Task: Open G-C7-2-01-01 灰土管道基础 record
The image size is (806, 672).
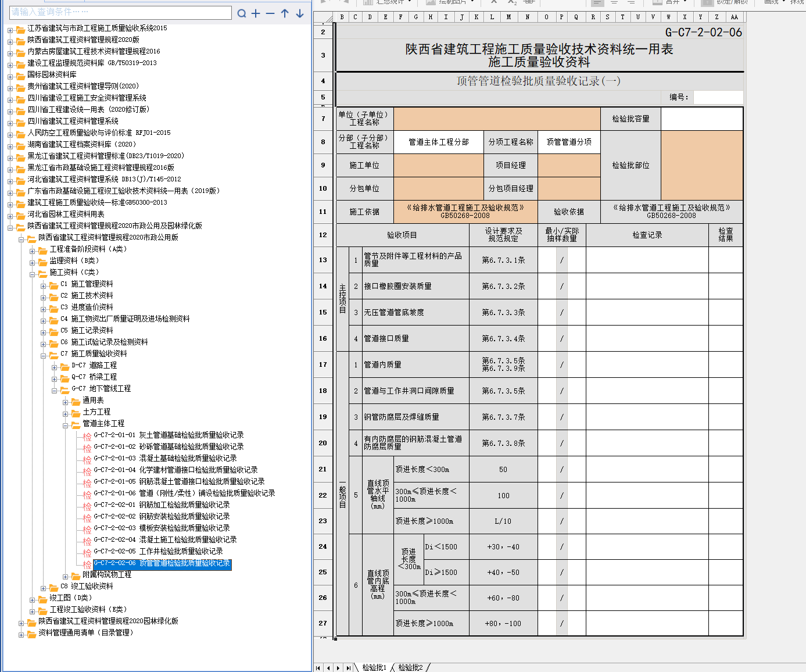Action: (169, 435)
